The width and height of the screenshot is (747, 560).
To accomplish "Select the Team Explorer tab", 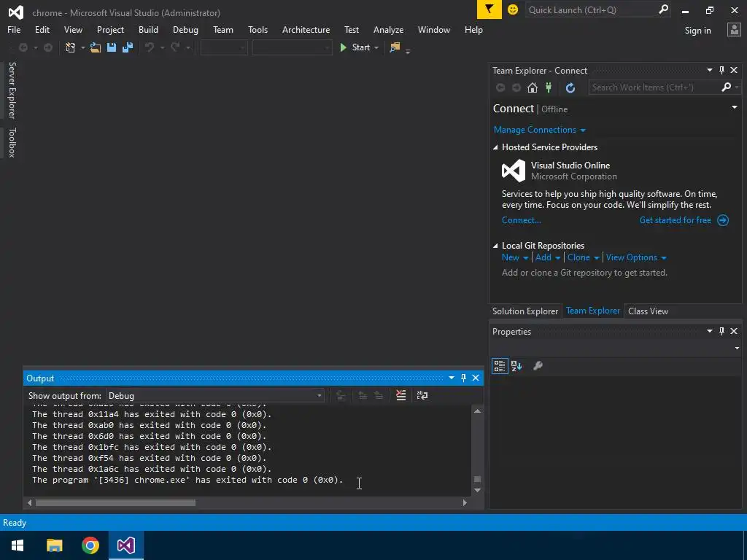I will 592,311.
